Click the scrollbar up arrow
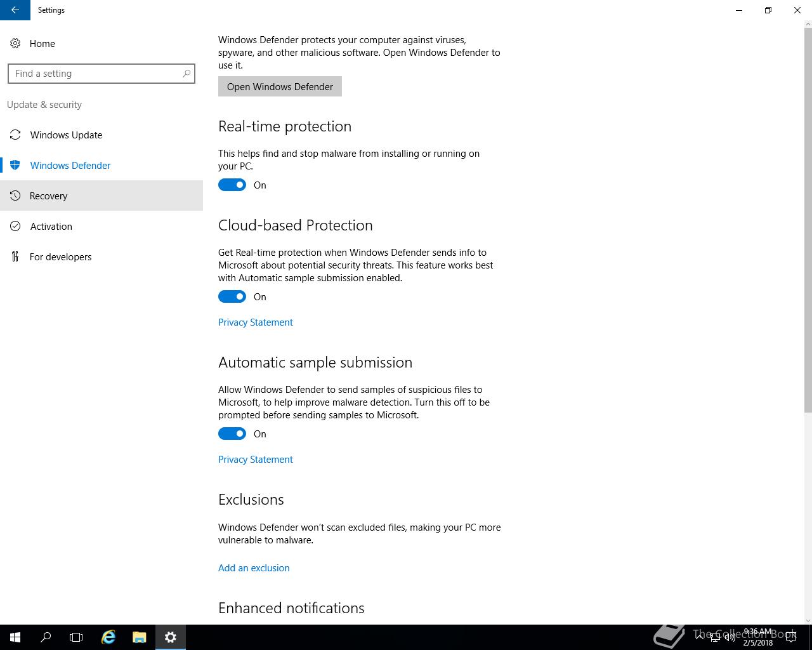The image size is (812, 650). point(808,25)
